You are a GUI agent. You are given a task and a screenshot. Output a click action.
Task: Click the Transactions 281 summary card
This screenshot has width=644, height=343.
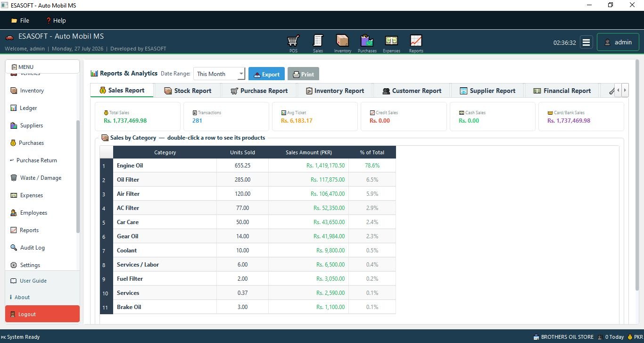click(226, 117)
